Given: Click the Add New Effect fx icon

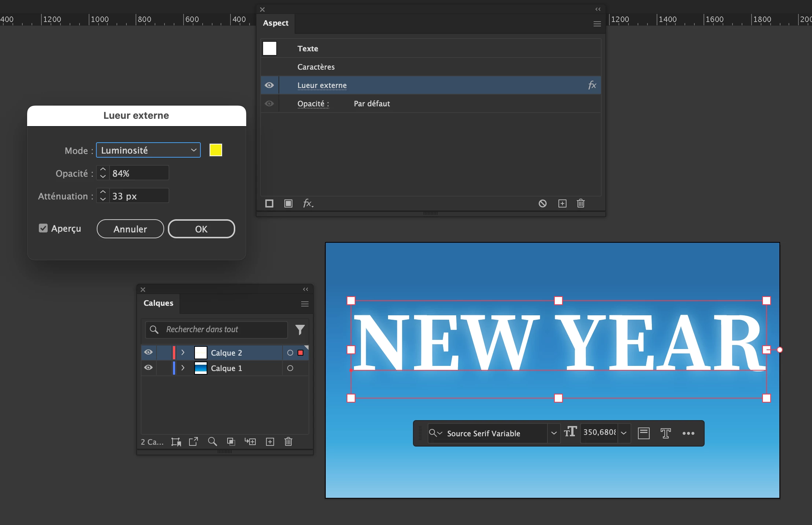Looking at the screenshot, I should tap(308, 203).
